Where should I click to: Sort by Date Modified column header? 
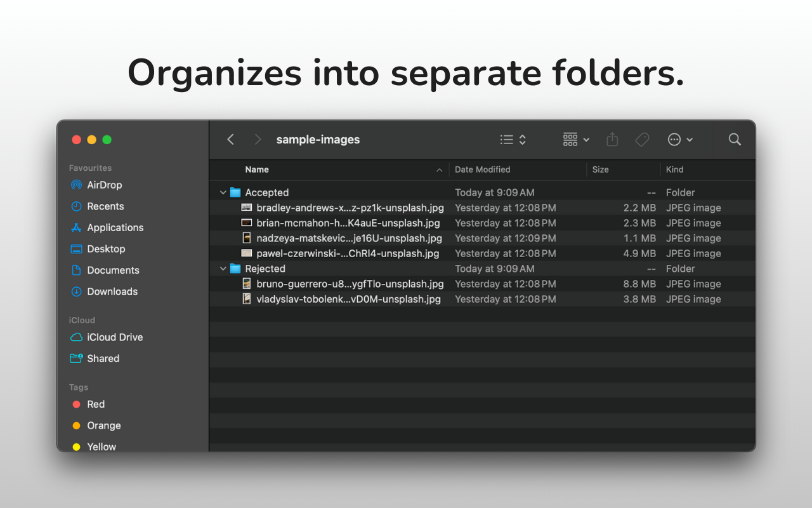point(482,170)
